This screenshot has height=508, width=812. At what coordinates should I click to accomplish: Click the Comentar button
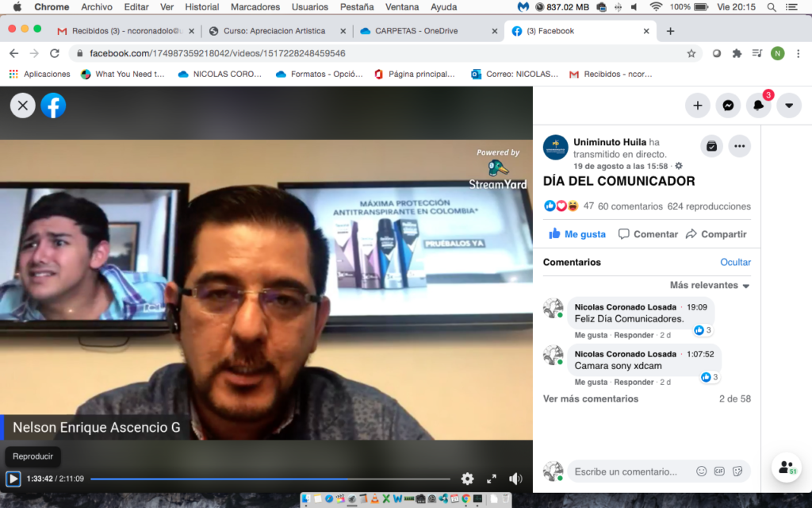[649, 234]
